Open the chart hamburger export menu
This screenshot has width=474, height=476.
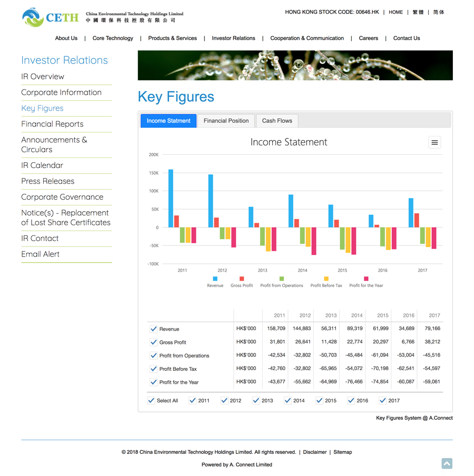(434, 142)
